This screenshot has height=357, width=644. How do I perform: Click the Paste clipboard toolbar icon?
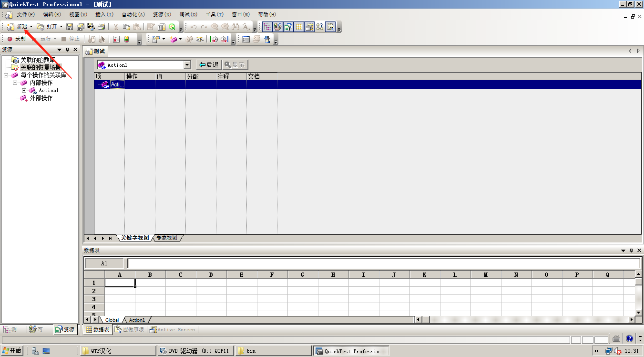tap(137, 27)
